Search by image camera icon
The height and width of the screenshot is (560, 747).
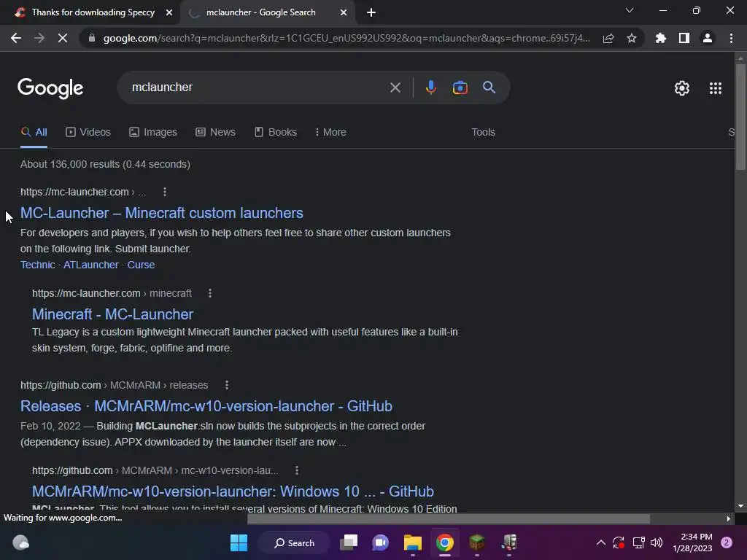pyautogui.click(x=460, y=87)
